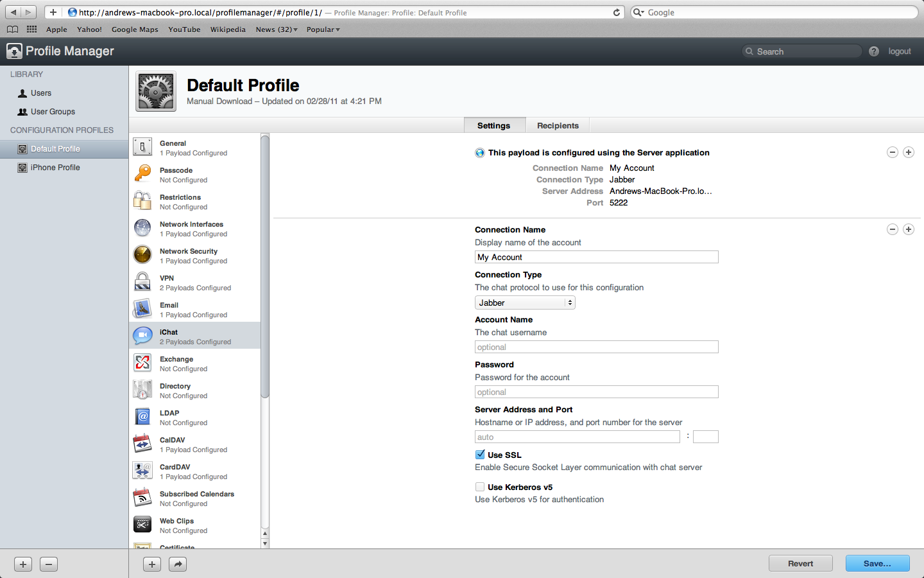Open the Wikipedia bookmark
924x578 pixels.
click(x=228, y=30)
